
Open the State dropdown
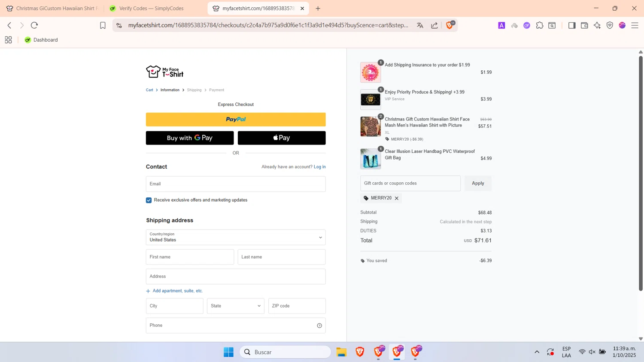point(236,306)
